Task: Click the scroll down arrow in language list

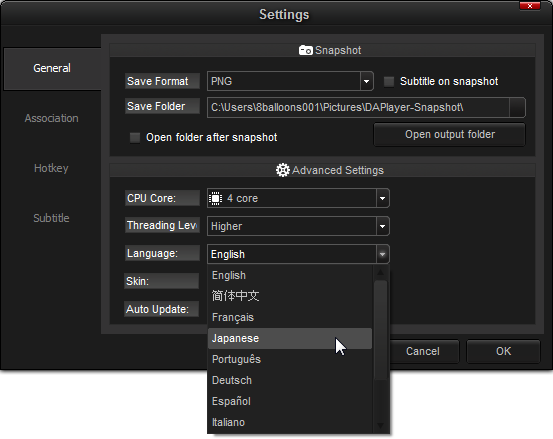Action: click(380, 426)
